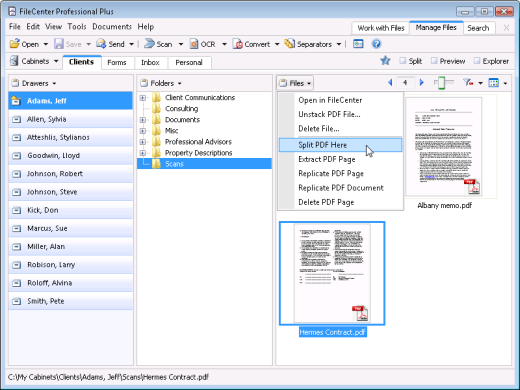Screen dimensions: 520x390
Task: Expand the Misc folder node
Action: (x=143, y=131)
